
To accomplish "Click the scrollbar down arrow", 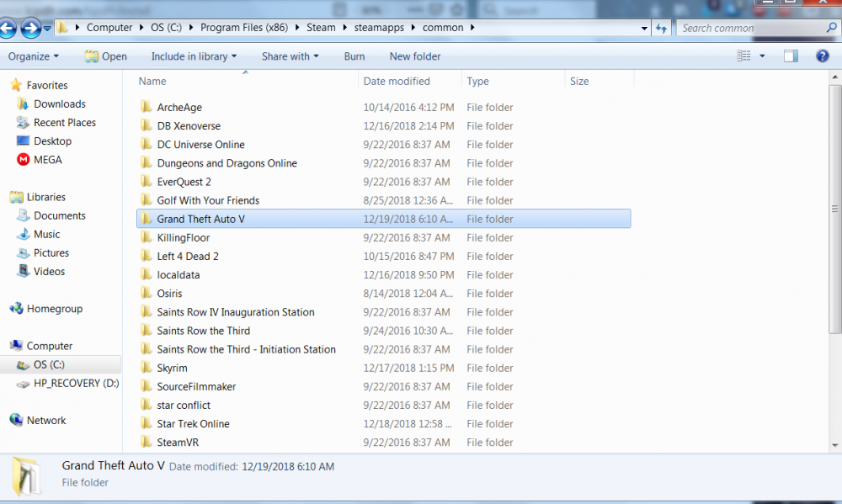I will click(835, 445).
